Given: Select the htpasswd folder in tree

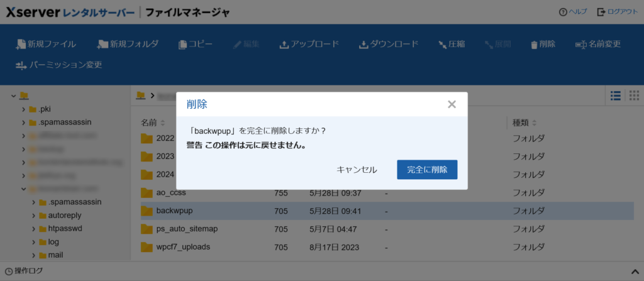Looking at the screenshot, I should pyautogui.click(x=61, y=228).
